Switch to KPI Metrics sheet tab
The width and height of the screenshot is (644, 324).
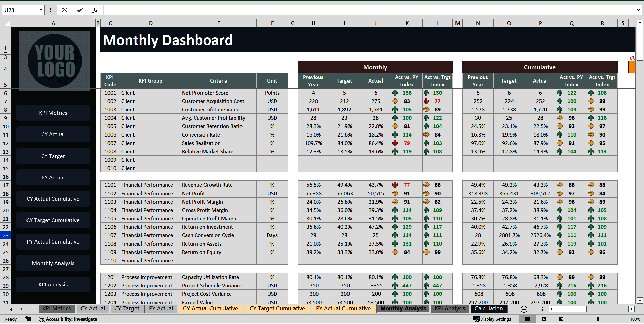[56, 309]
